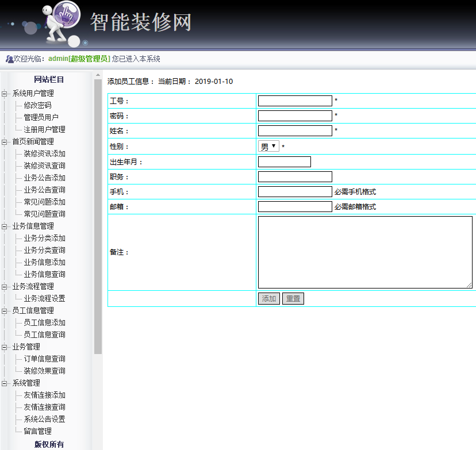The height and width of the screenshot is (450, 476).
Task: Go to 订单信息查询
Action: point(45,359)
